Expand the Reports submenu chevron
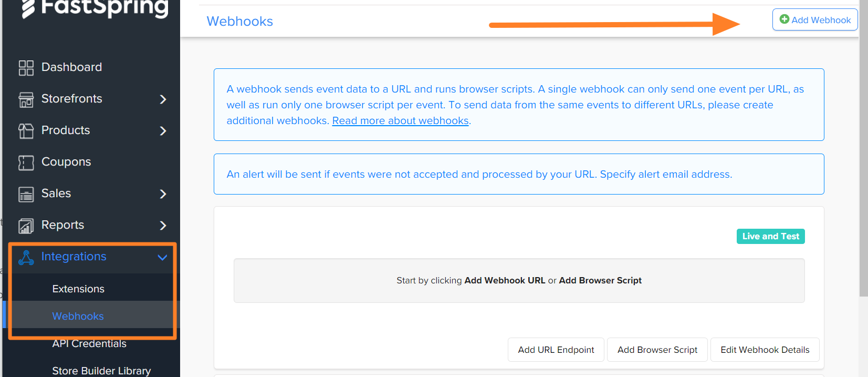 (x=163, y=226)
